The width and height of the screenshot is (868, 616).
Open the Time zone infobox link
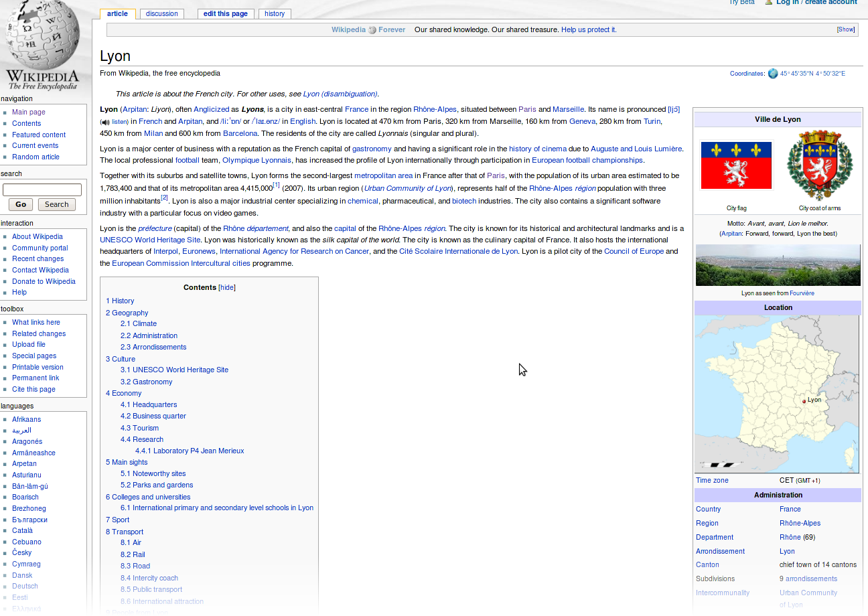pos(712,480)
